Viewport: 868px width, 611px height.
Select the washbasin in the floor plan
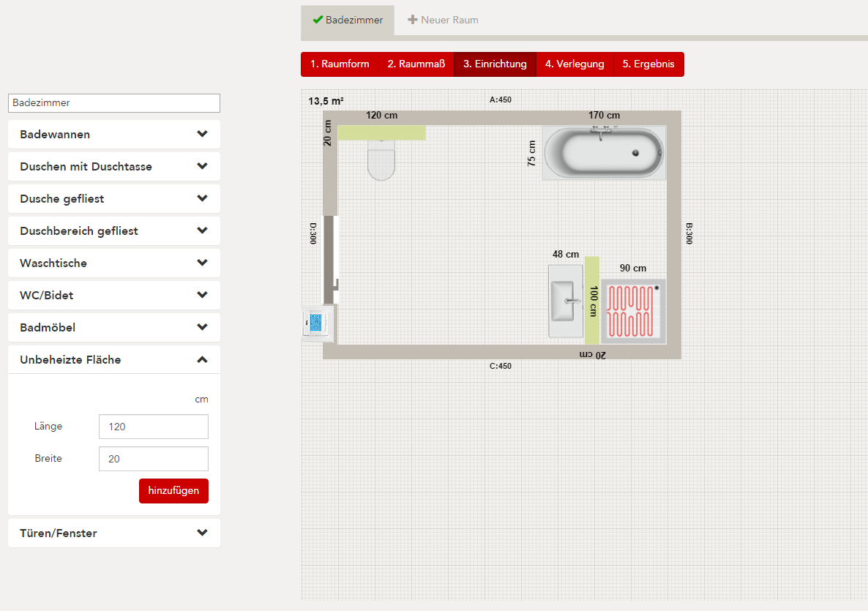(566, 301)
